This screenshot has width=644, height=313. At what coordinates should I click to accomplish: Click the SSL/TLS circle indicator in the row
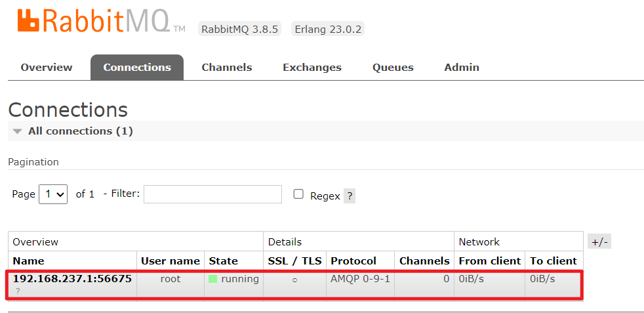(x=295, y=280)
